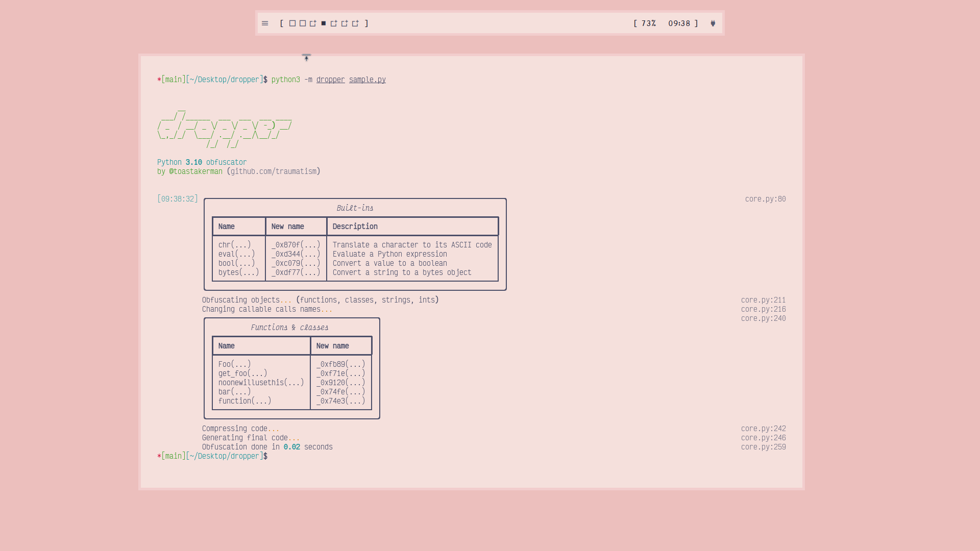
Task: Switch to the fifth workspace icon
Action: pyautogui.click(x=334, y=23)
